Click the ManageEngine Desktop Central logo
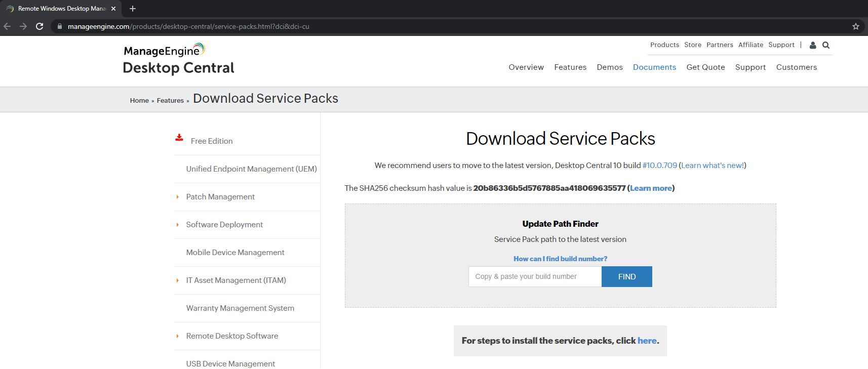This screenshot has width=868, height=369. click(179, 59)
